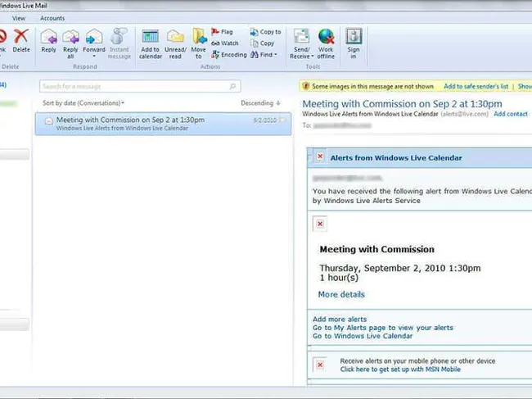Open the More details link
532x399 pixels.
tap(341, 294)
